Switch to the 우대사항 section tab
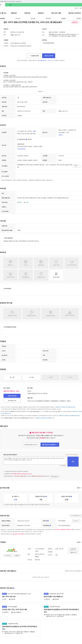82x644 pixels. (33, 18)
